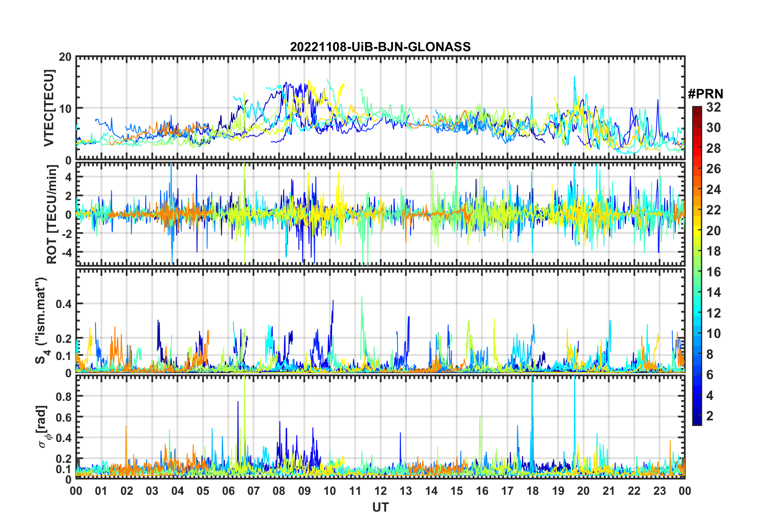Click the 10 tick on the VTEC y-axis

65,108
